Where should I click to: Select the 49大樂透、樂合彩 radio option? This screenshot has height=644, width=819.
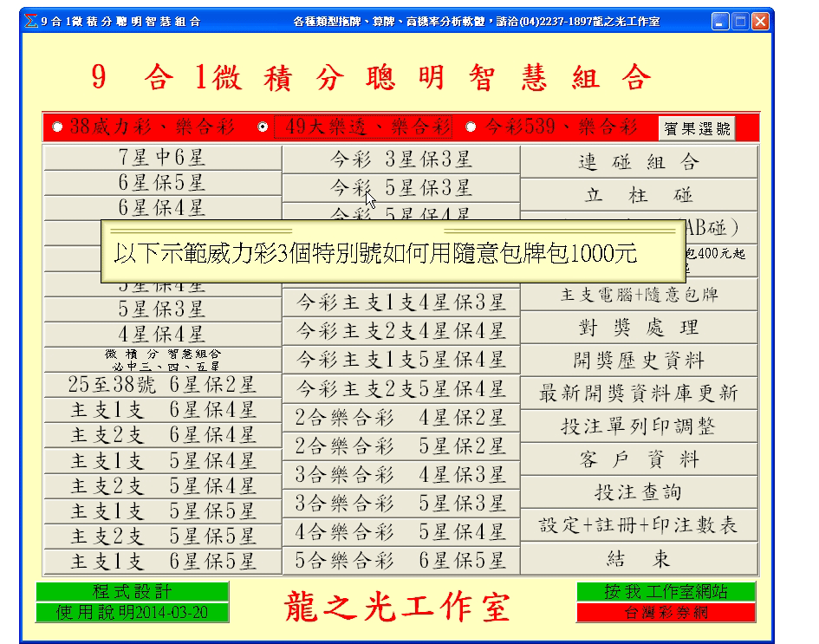[x=355, y=127]
